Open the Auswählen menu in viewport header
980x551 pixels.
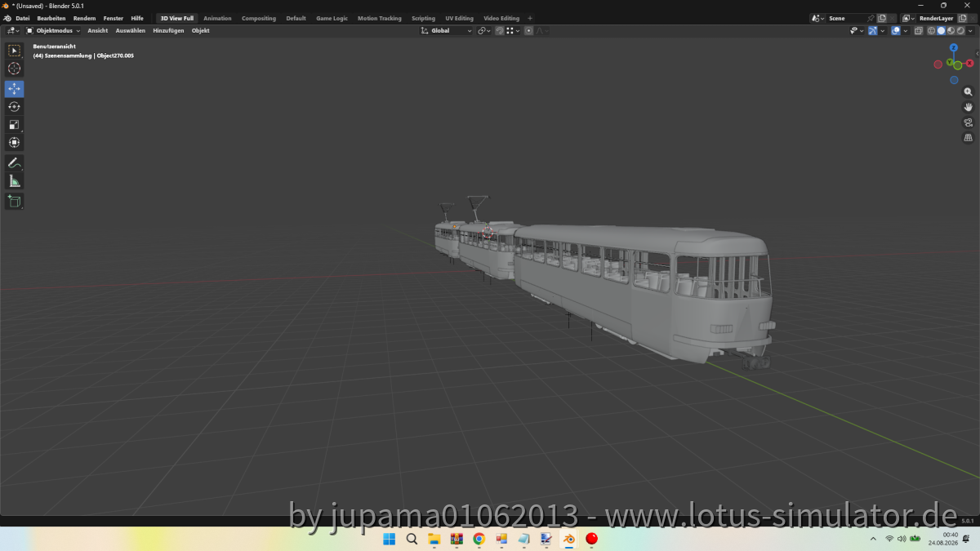pyautogui.click(x=131, y=30)
